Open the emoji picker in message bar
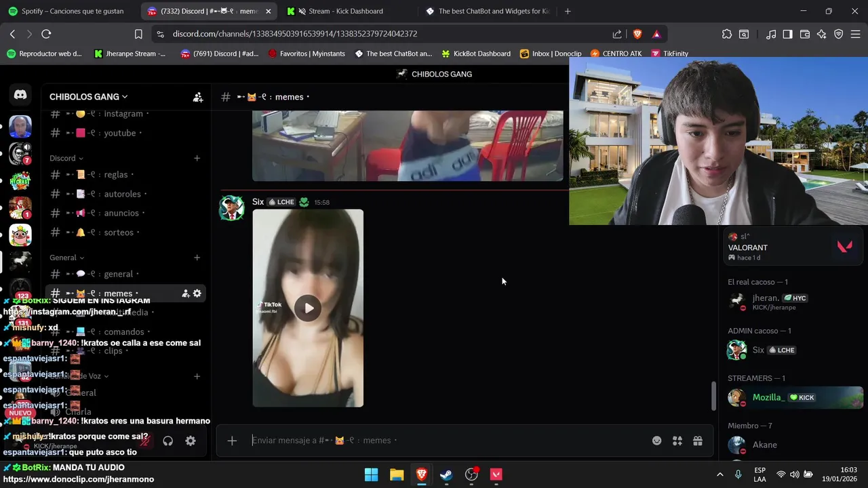Viewport: 868px width, 488px height. tap(656, 441)
